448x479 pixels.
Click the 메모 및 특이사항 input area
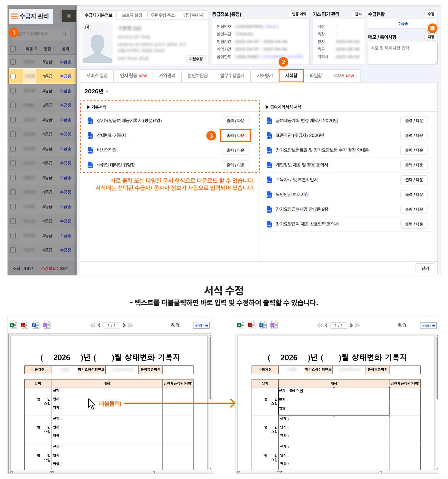point(402,54)
